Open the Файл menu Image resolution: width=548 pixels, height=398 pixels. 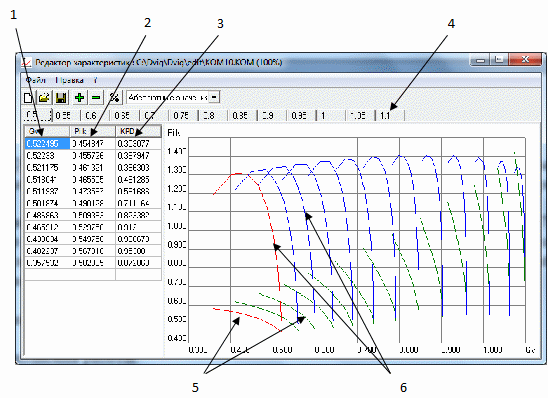35,80
